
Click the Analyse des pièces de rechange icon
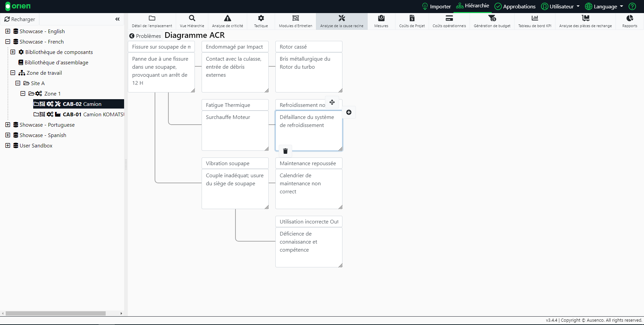586,18
